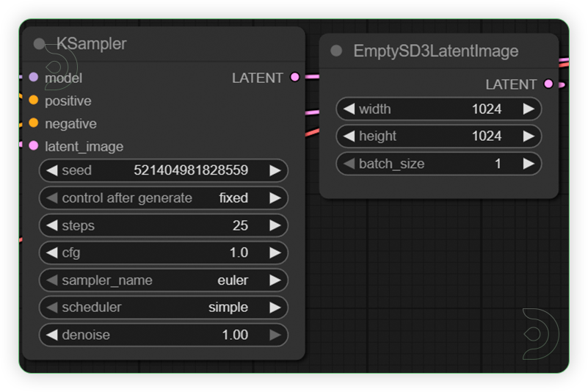Collapse the KSampler node using its gray dot
The image size is (588, 392).
coord(39,44)
